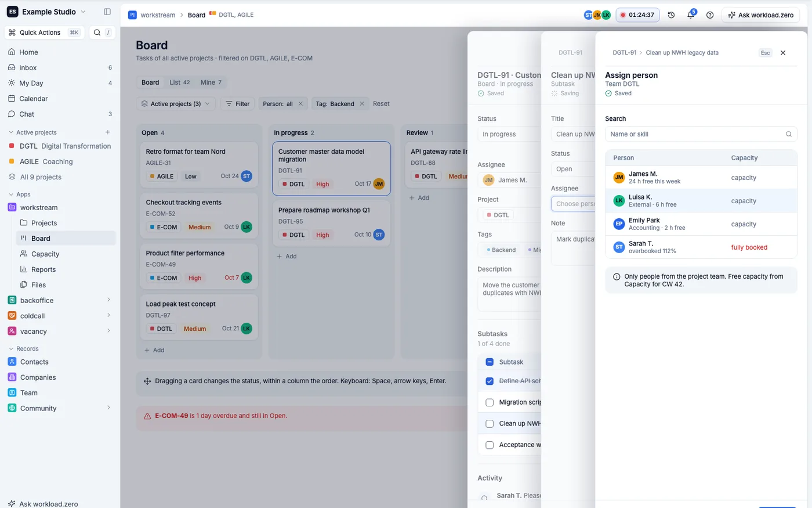
Task: Reset the board filters
Action: coord(381,104)
